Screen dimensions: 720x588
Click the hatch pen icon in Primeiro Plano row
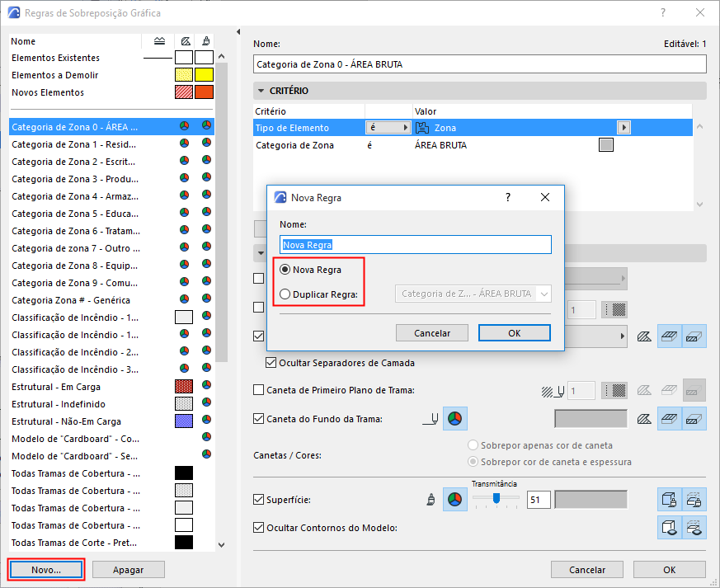pyautogui.click(x=553, y=392)
